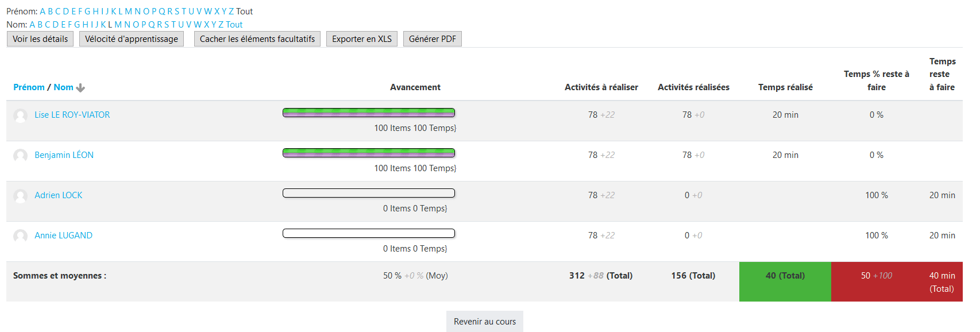Screen dimensions: 980x332
Task: Click Annie LUGAND's avatar icon
Action: tap(20, 236)
